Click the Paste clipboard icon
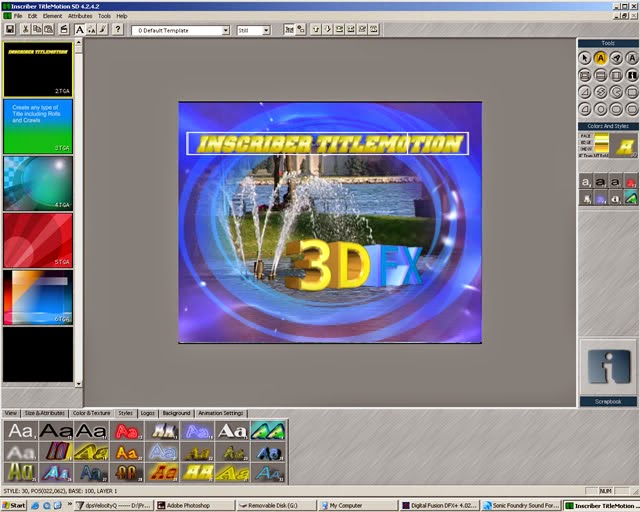The image size is (640, 512). pyautogui.click(x=49, y=29)
